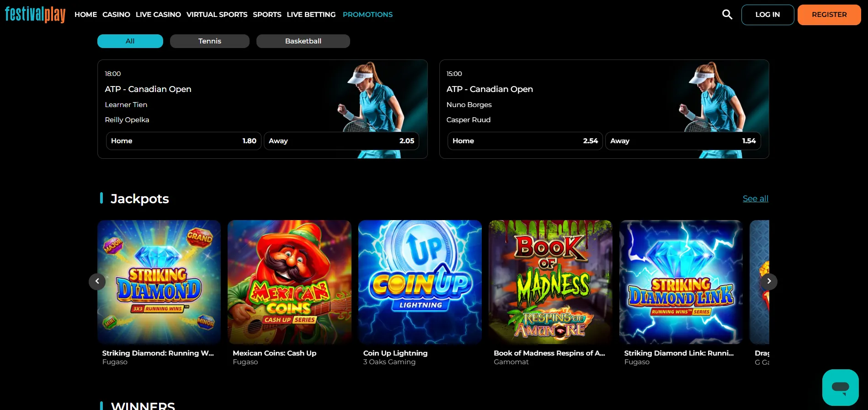Click the 18:00 ATP - Canadian Open title

(x=148, y=89)
